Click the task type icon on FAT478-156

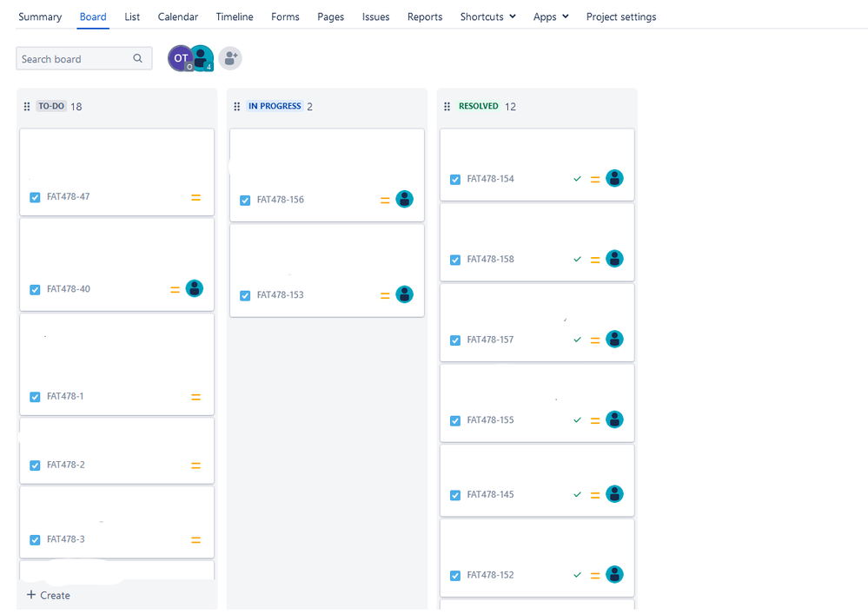pos(245,201)
